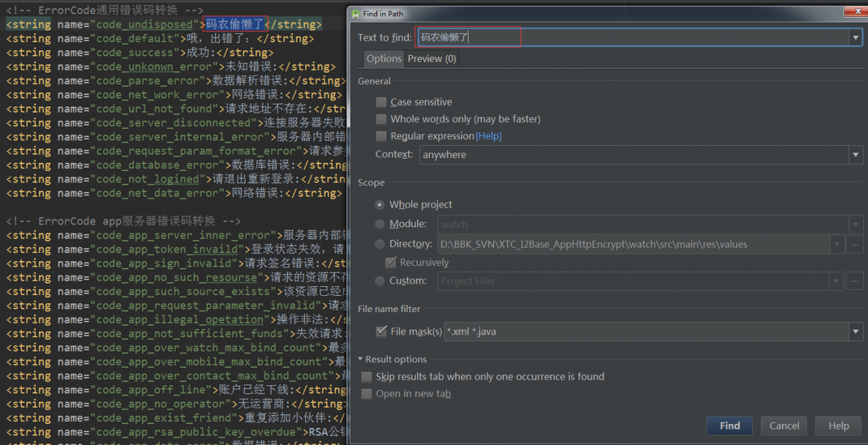868x445 pixels.
Task: Click the code_not_logined string line
Action: [176, 179]
